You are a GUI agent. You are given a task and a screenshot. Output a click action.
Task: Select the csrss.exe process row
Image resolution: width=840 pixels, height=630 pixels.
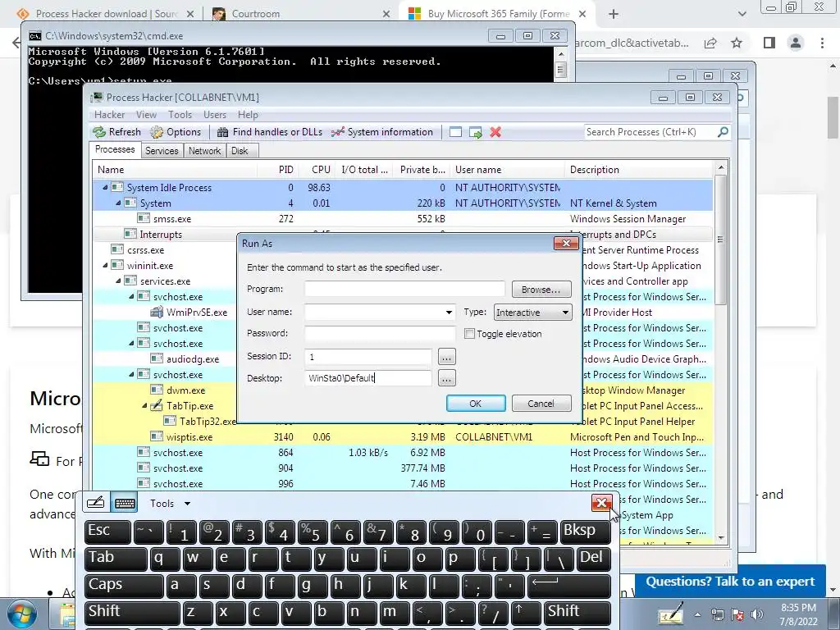[164, 249]
